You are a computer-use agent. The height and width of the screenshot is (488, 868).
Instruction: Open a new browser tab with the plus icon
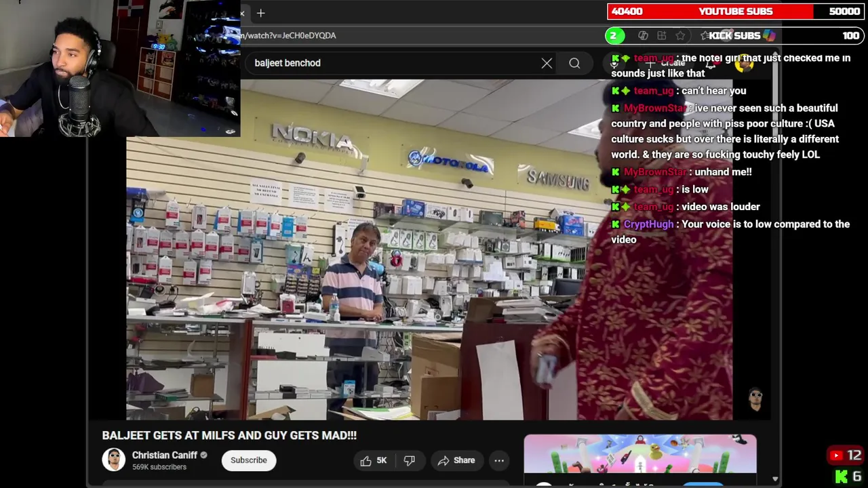(x=260, y=13)
